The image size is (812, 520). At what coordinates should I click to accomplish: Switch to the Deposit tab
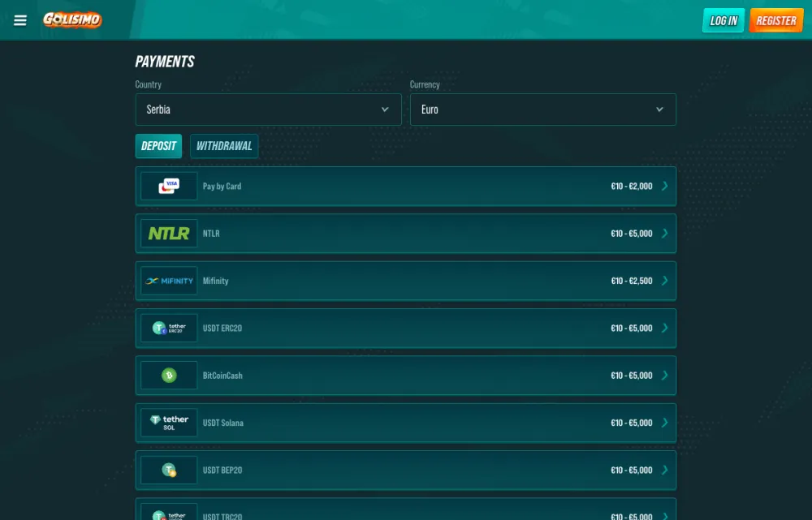pyautogui.click(x=158, y=146)
